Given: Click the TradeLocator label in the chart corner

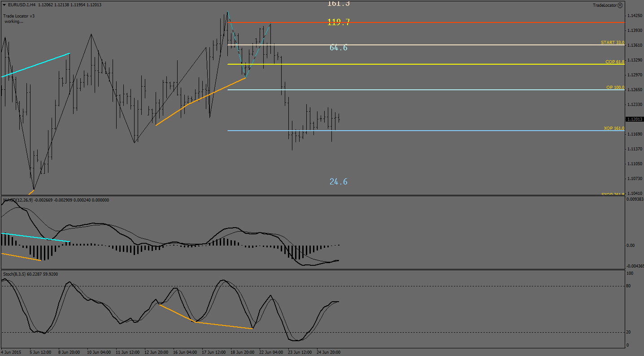Looking at the screenshot, I should (604, 5).
